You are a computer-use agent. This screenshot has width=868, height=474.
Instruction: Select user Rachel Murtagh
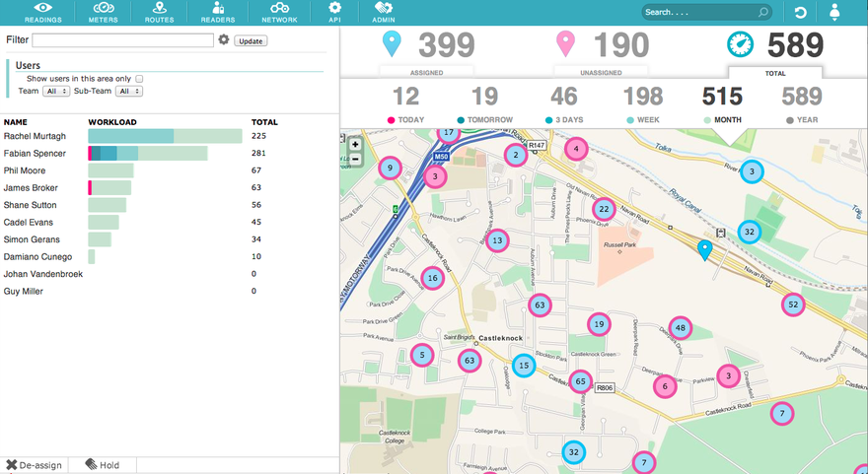[35, 136]
